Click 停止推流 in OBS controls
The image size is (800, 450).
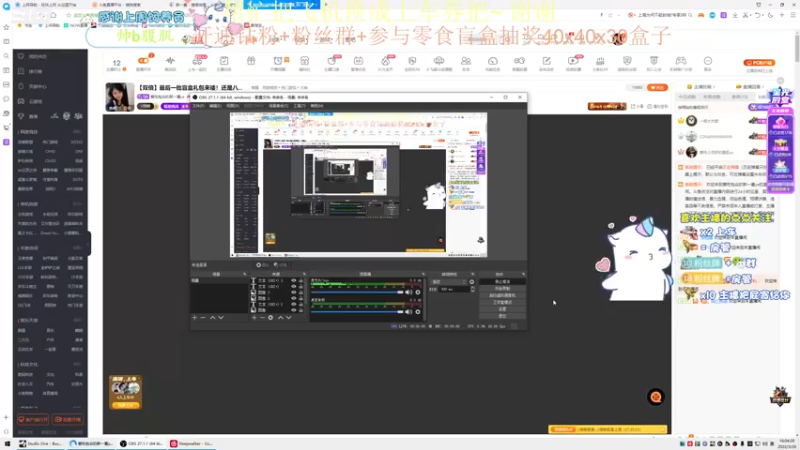502,282
